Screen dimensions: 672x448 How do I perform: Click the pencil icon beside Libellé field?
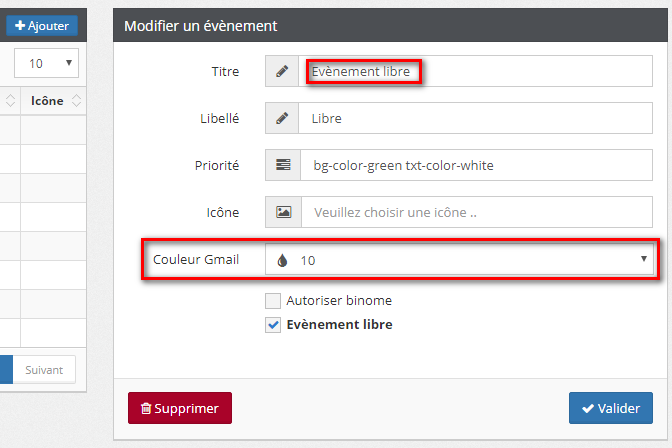pyautogui.click(x=282, y=119)
